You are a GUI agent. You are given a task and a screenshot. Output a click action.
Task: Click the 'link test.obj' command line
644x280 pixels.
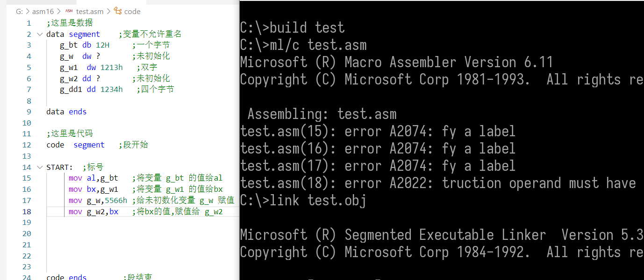[x=303, y=201]
